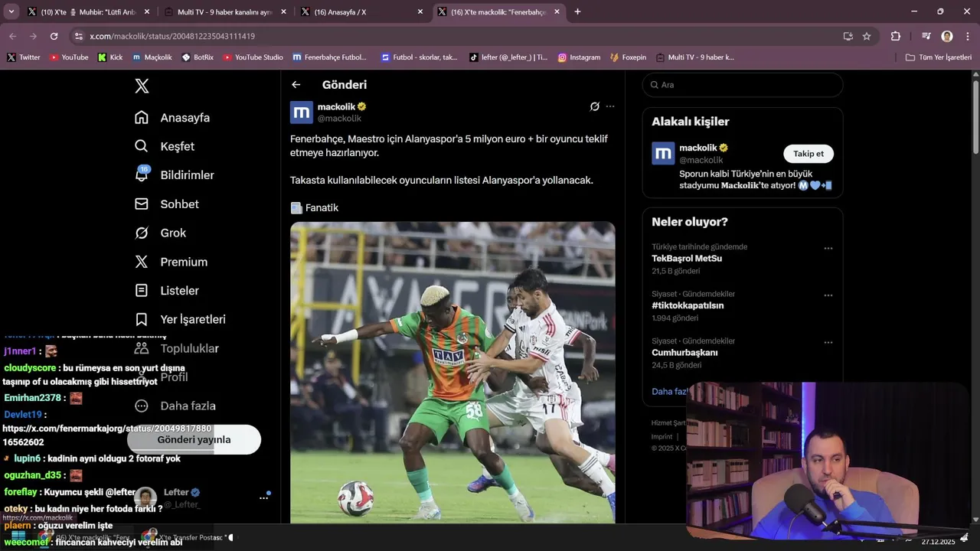
Task: Open the #tiktokkapatılsın trending topic
Action: pos(688,305)
